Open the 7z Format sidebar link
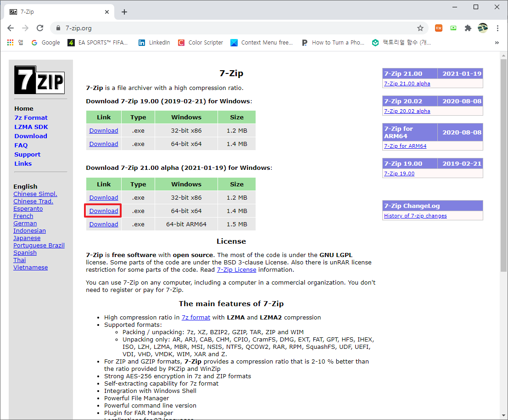508x420 pixels. 31,118
